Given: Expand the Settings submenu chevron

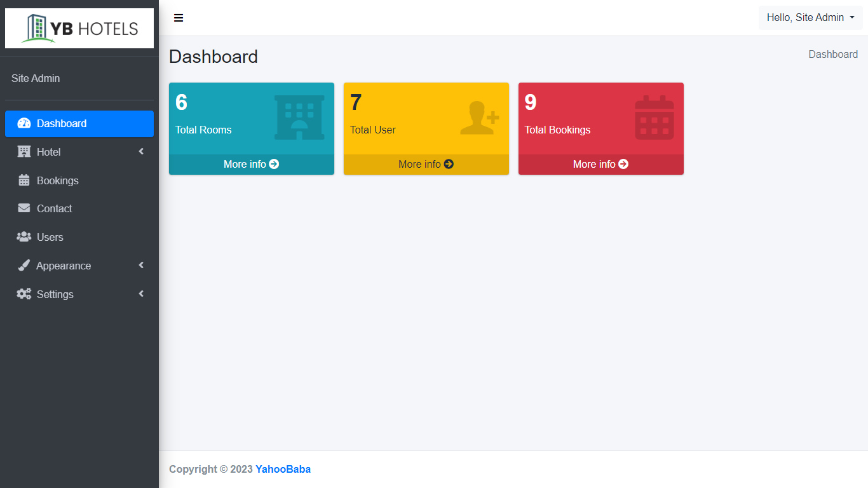Looking at the screenshot, I should [x=141, y=294].
